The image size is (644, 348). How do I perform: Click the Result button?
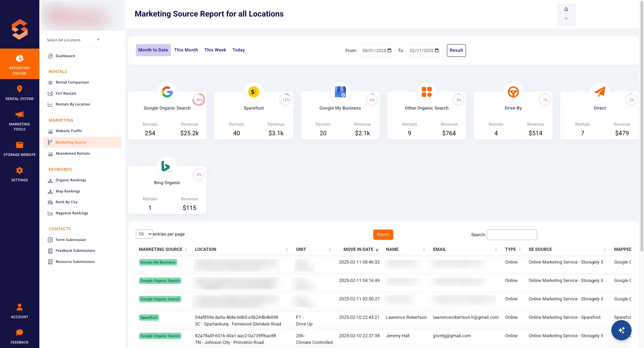coord(456,50)
